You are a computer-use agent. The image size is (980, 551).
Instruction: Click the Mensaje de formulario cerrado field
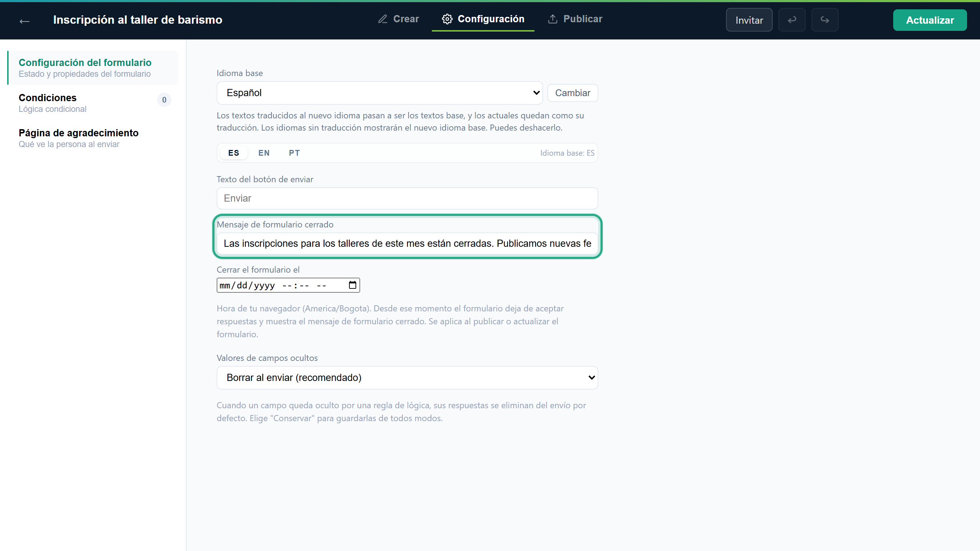(x=407, y=243)
